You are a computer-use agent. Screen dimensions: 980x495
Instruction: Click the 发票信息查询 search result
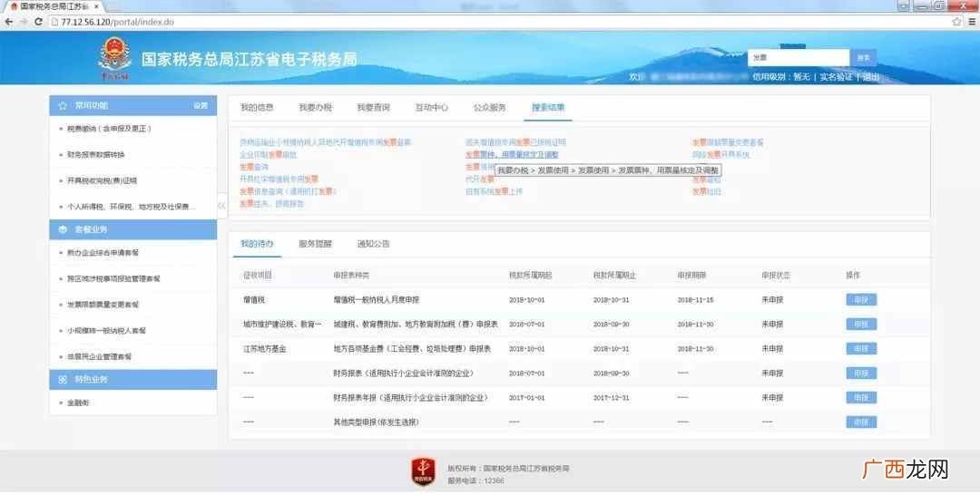[x=289, y=191]
